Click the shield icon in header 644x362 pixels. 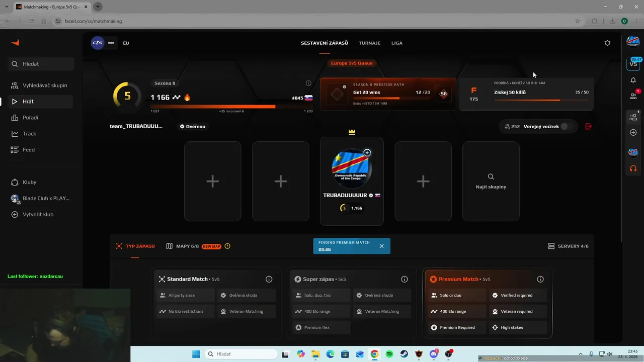click(607, 43)
